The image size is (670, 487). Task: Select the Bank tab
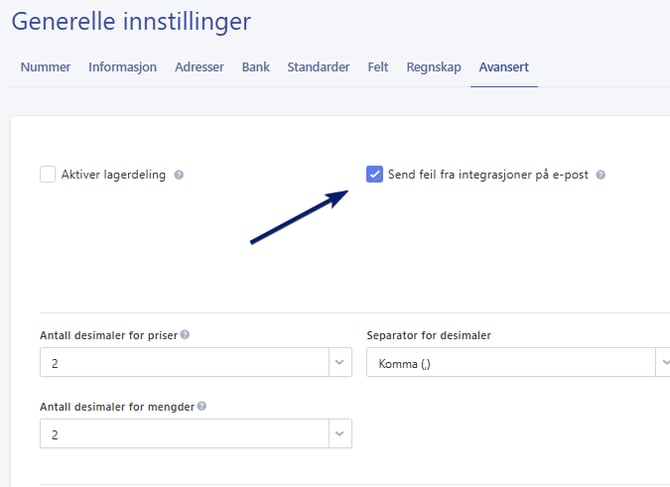(x=256, y=67)
